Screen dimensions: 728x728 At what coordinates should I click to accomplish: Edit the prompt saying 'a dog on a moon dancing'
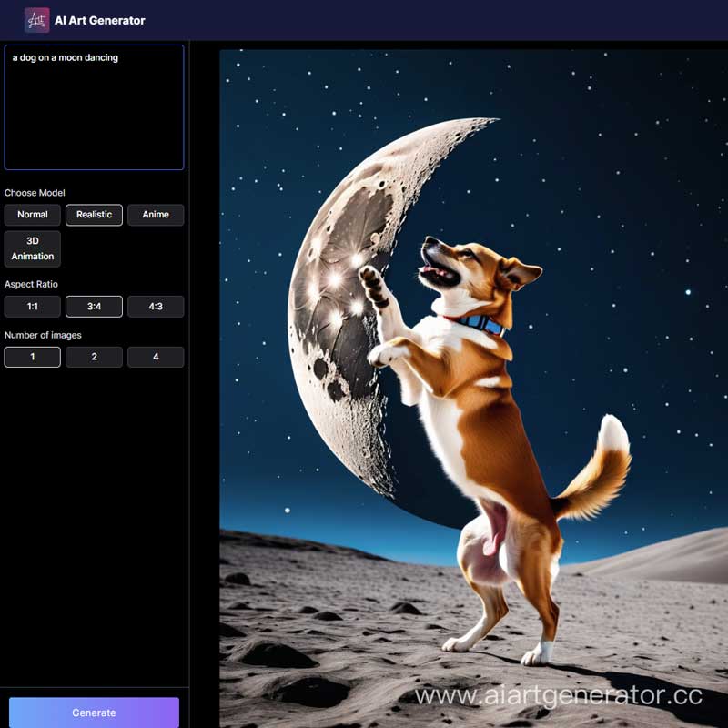pos(64,57)
